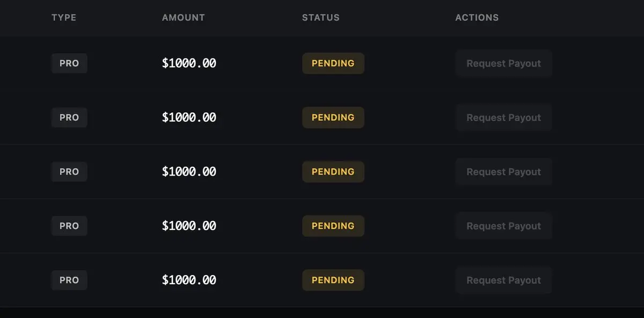This screenshot has width=644, height=318.
Task: Open the PENDING badge in the fourth row
Action: click(333, 226)
